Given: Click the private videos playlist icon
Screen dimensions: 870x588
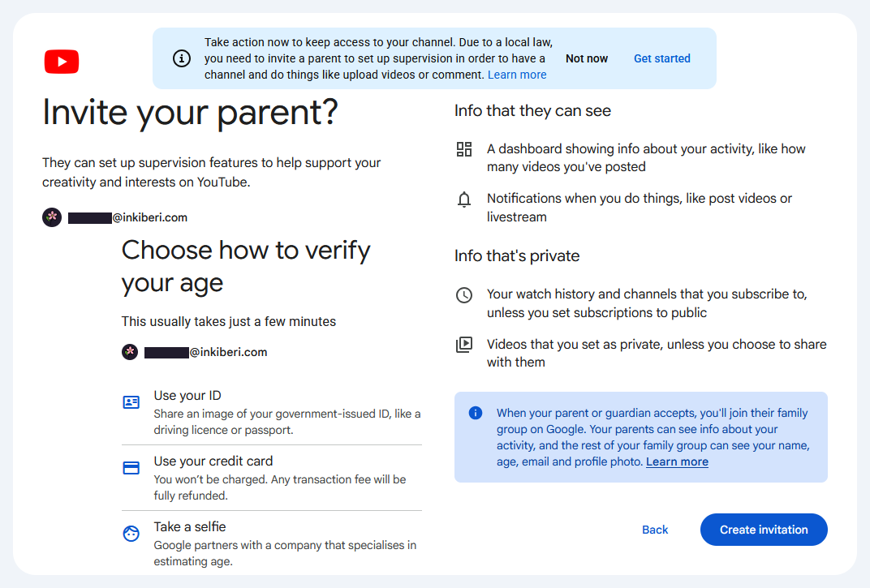Looking at the screenshot, I should 464,345.
